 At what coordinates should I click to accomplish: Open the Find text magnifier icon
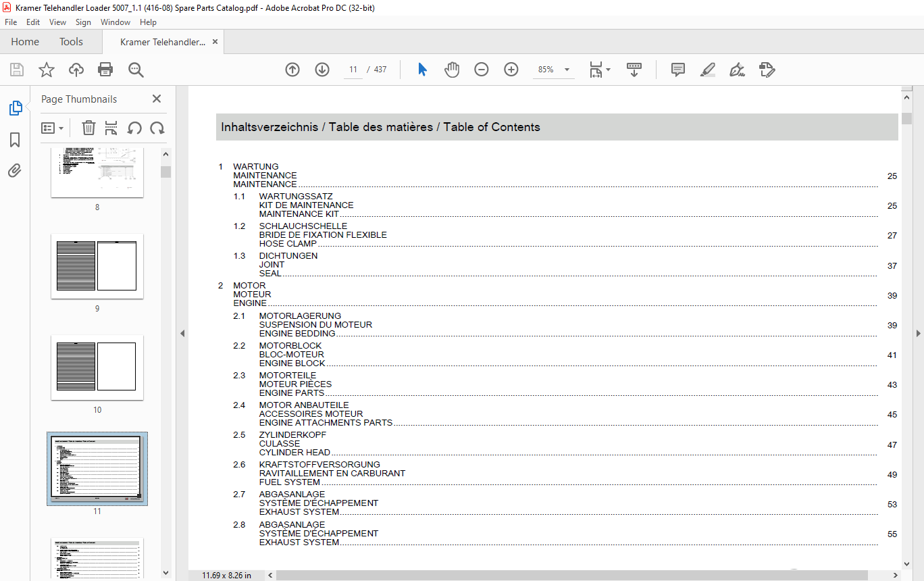tap(136, 70)
